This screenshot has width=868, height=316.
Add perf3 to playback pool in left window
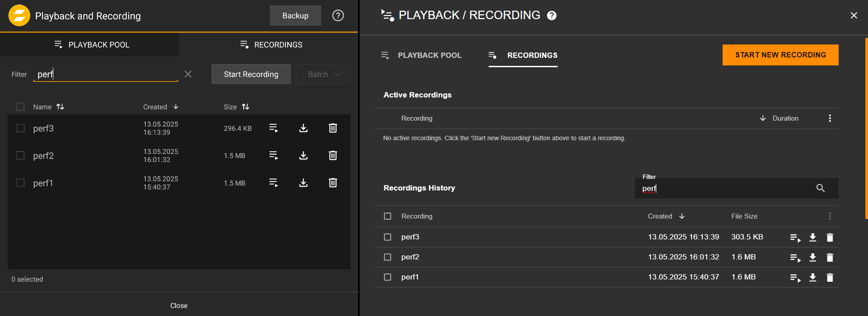click(x=274, y=128)
